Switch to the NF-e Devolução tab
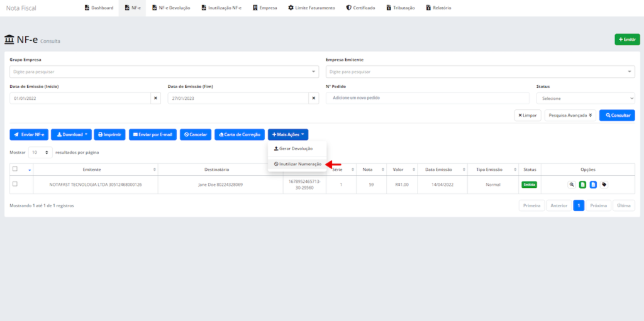The width and height of the screenshot is (644, 321). (171, 8)
